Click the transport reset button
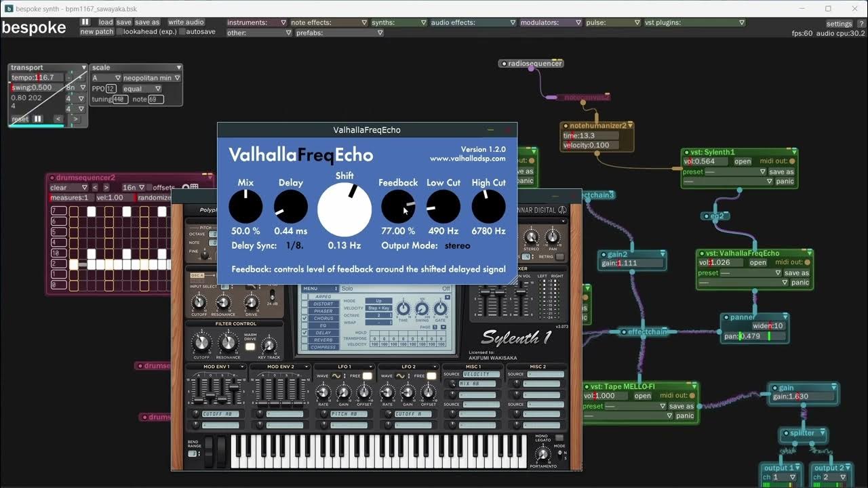 click(x=20, y=119)
